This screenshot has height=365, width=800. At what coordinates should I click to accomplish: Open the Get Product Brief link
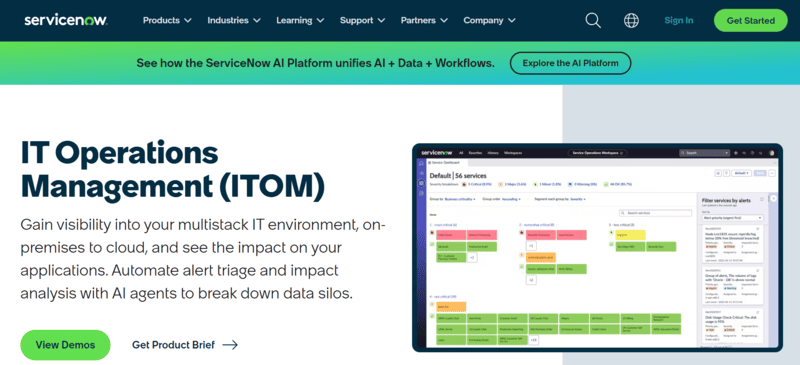(185, 345)
